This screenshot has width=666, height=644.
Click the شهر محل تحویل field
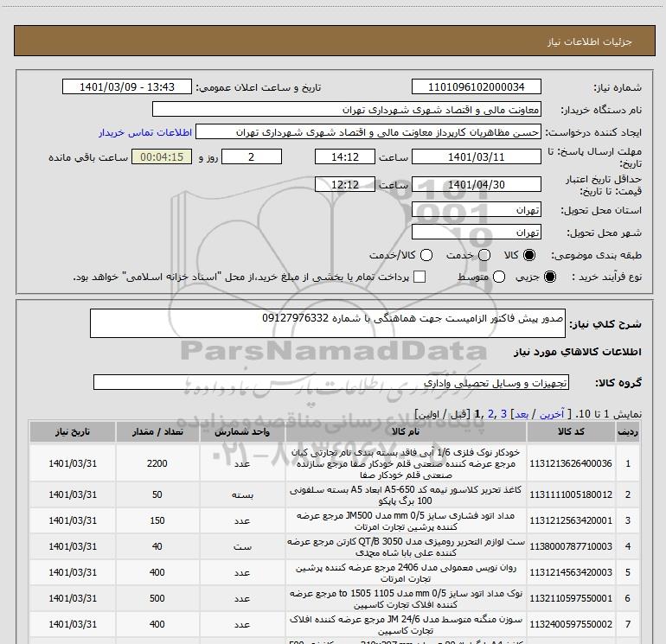point(476,233)
